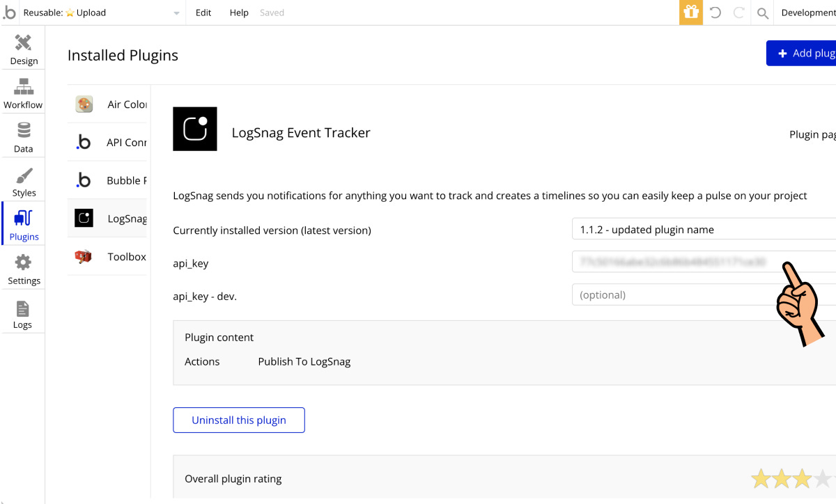Viewport: 836px width, 504px height.
Task: Click the api_key input field
Action: (704, 262)
